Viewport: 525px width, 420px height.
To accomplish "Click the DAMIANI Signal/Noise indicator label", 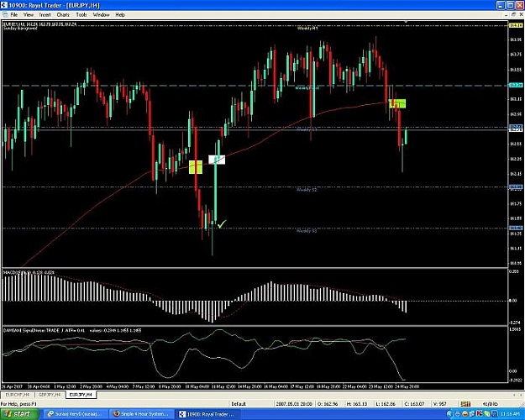I will (x=72, y=331).
